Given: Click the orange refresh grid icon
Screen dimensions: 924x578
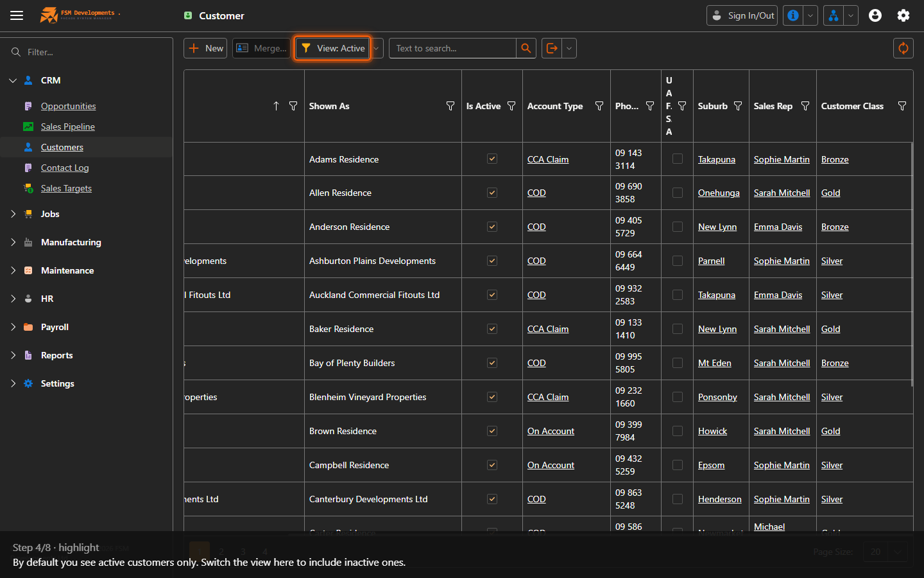Looking at the screenshot, I should click(x=903, y=48).
